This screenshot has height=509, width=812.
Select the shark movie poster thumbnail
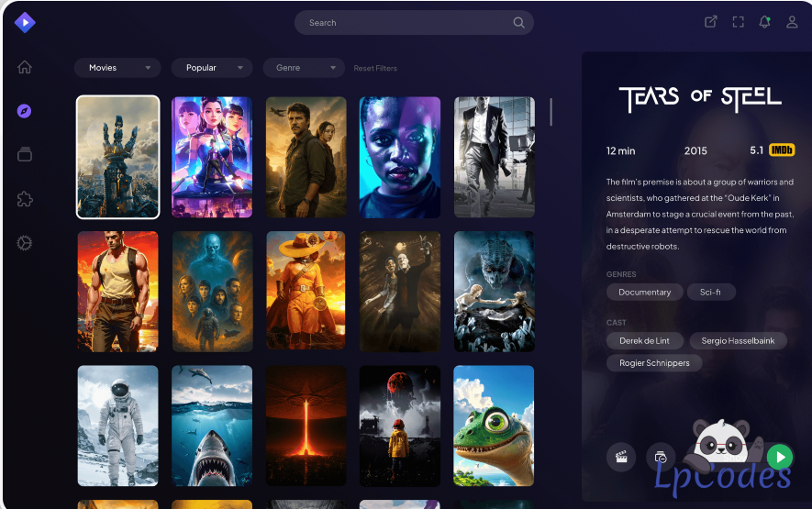click(x=212, y=426)
